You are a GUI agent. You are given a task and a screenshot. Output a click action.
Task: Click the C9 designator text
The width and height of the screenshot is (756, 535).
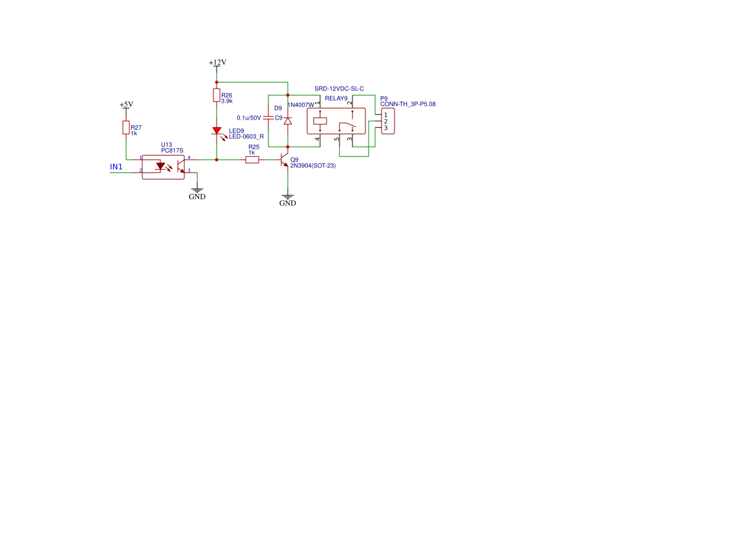(x=279, y=118)
